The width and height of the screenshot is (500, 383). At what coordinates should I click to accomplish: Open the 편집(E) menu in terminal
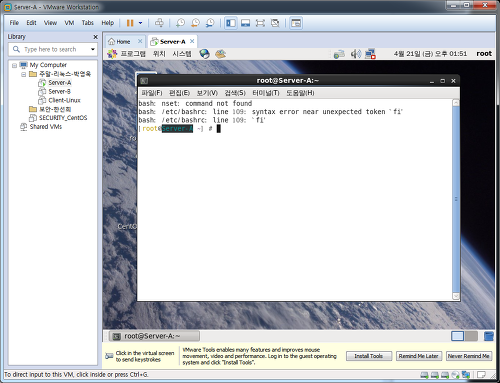pos(179,93)
